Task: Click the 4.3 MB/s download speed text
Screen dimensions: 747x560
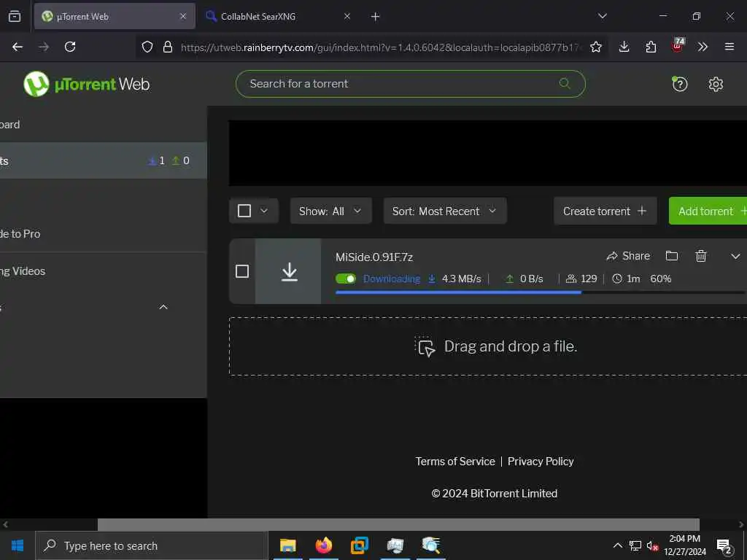Action: pyautogui.click(x=461, y=279)
